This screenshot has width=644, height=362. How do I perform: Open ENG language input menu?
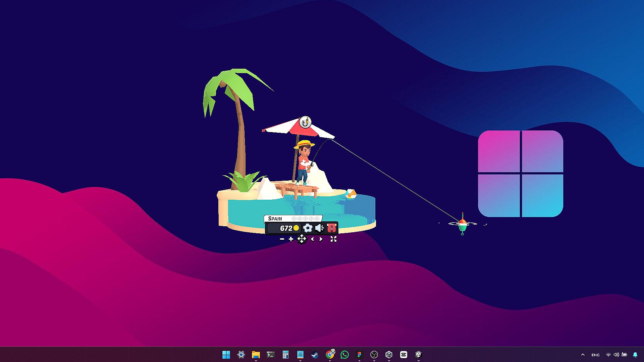pos(595,355)
